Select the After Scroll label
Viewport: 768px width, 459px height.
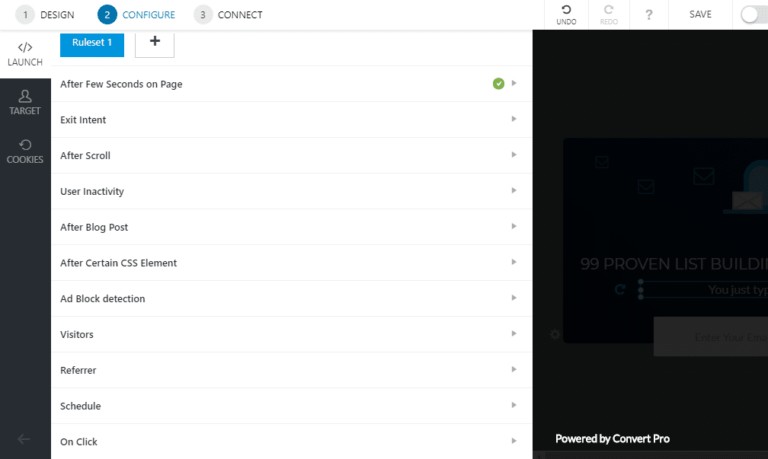click(85, 156)
